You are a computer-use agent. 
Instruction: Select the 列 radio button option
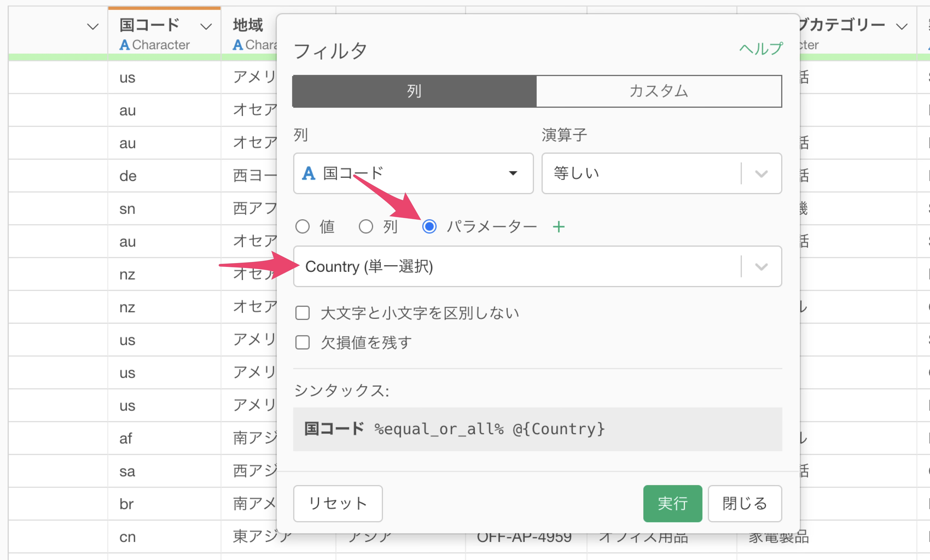point(366,227)
